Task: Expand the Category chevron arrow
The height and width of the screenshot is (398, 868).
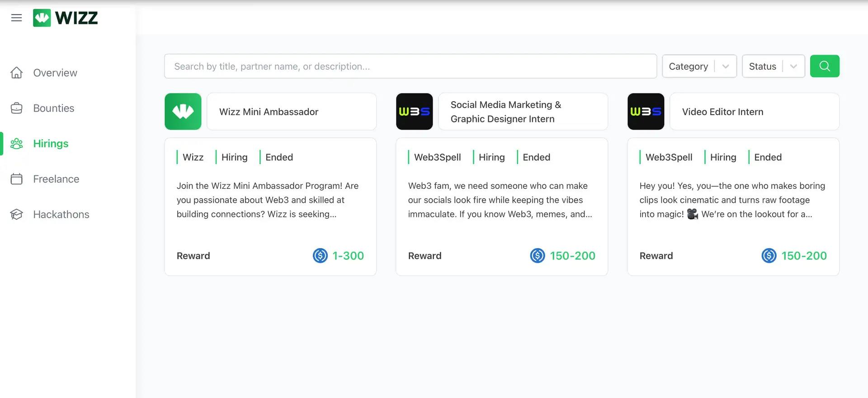Action: click(x=726, y=66)
